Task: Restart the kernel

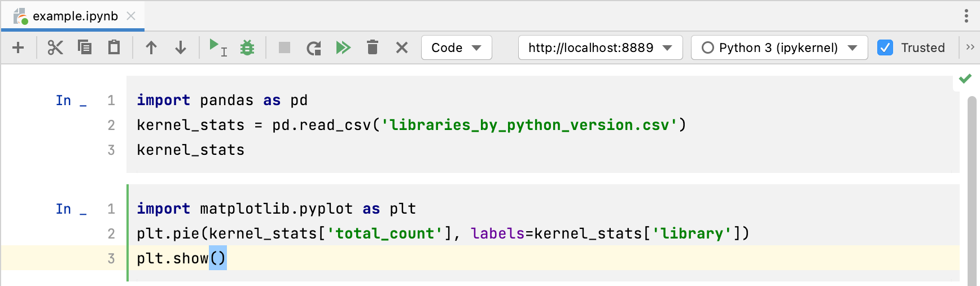Action: click(x=314, y=47)
